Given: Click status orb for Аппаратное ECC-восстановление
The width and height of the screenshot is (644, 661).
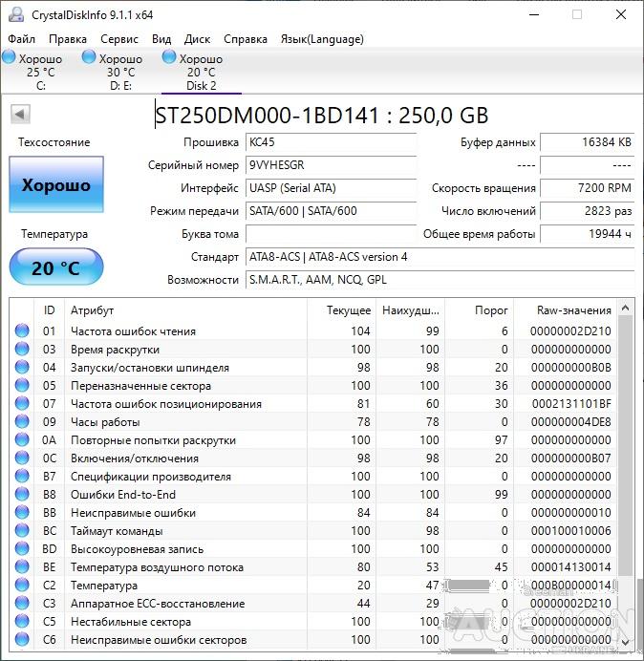Looking at the screenshot, I should (22, 603).
